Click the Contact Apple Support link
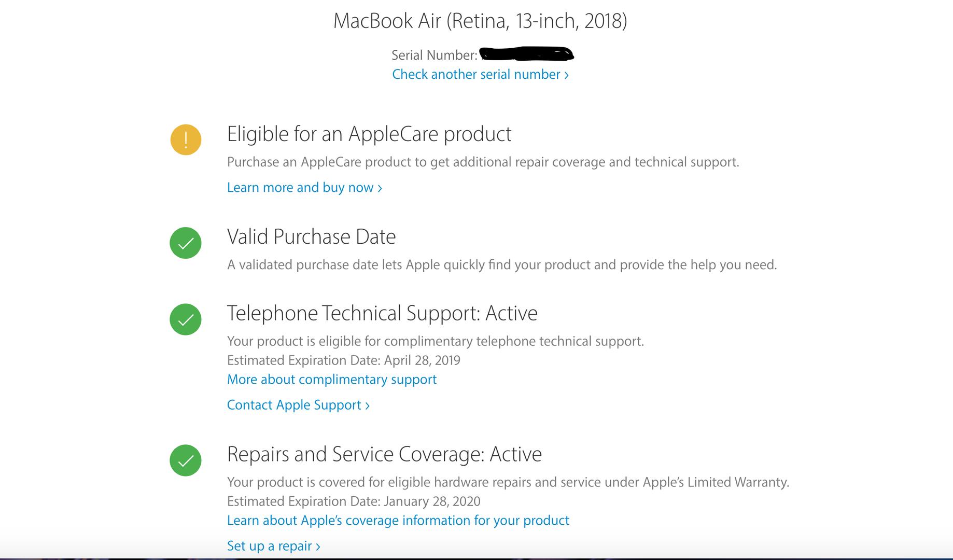The image size is (953, 560). tap(298, 405)
